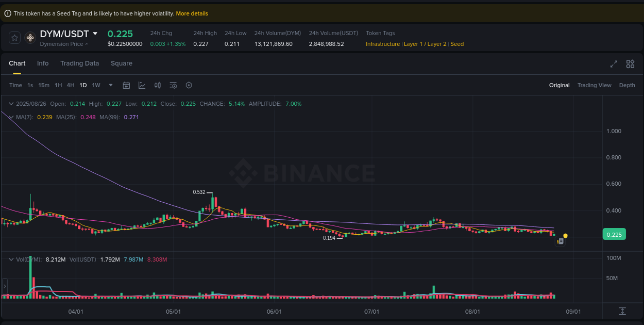Switch to Trading View chart mode
The height and width of the screenshot is (325, 644).
(x=594, y=85)
